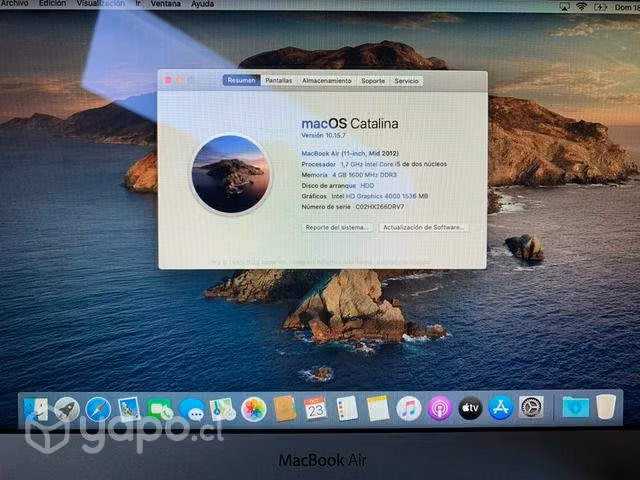Screen dimensions: 640x480
Task: Switch to the Almacenamiento tab
Action: (x=327, y=81)
